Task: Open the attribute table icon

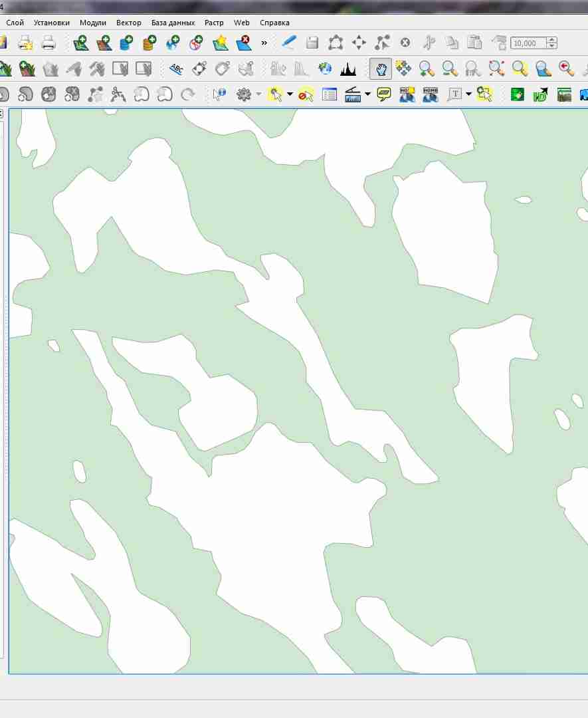Action: coord(330,95)
